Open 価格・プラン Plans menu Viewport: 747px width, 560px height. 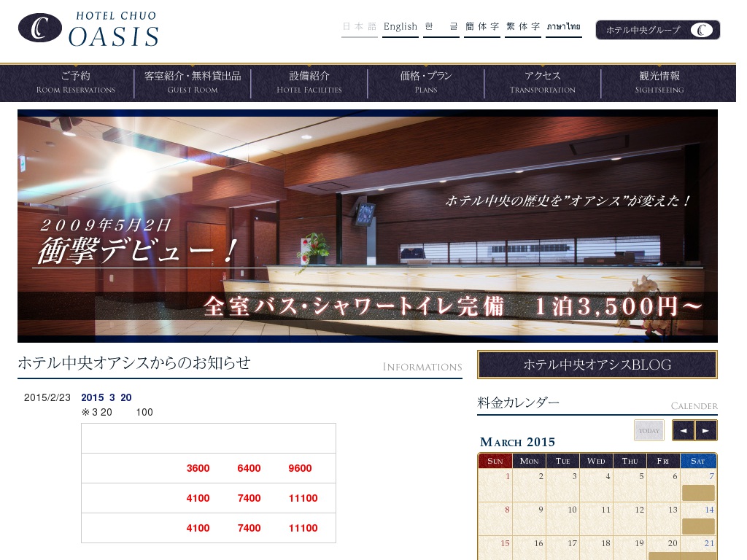426,82
